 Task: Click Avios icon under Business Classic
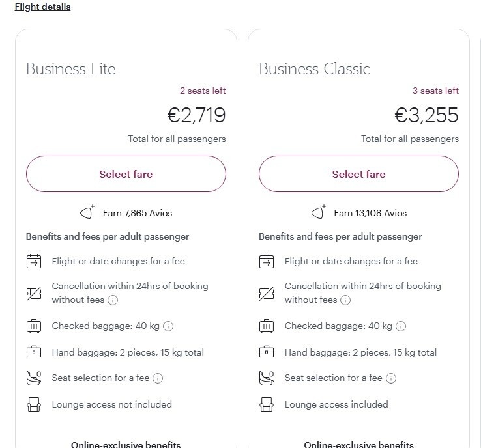318,212
